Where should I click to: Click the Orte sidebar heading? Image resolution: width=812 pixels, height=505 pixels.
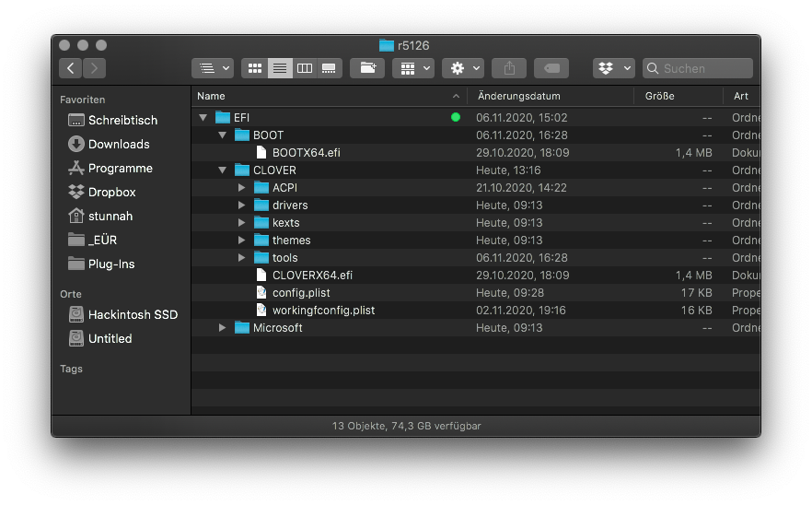point(70,294)
